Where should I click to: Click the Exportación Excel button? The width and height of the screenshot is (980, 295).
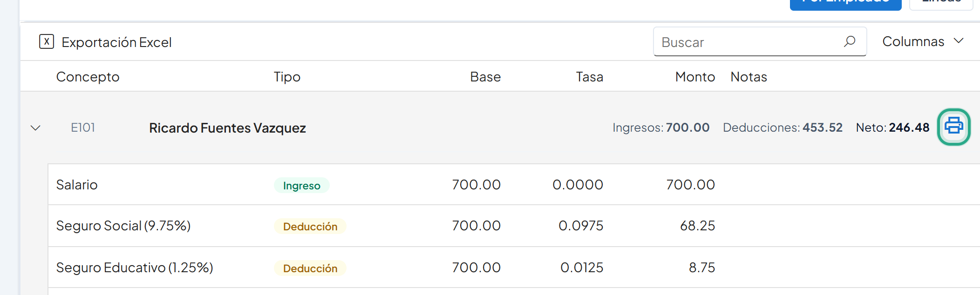coord(105,42)
